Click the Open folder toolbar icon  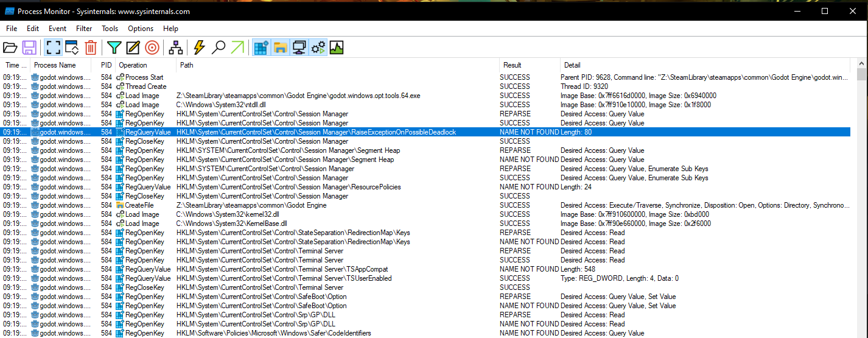[10, 48]
